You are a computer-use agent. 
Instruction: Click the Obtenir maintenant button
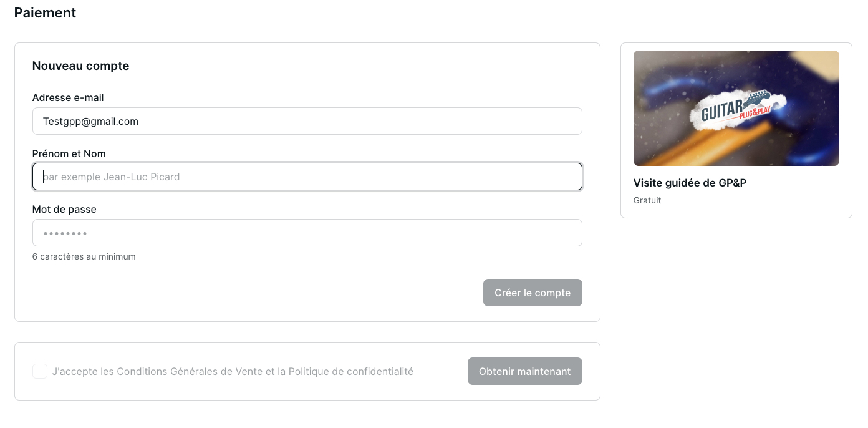524,371
